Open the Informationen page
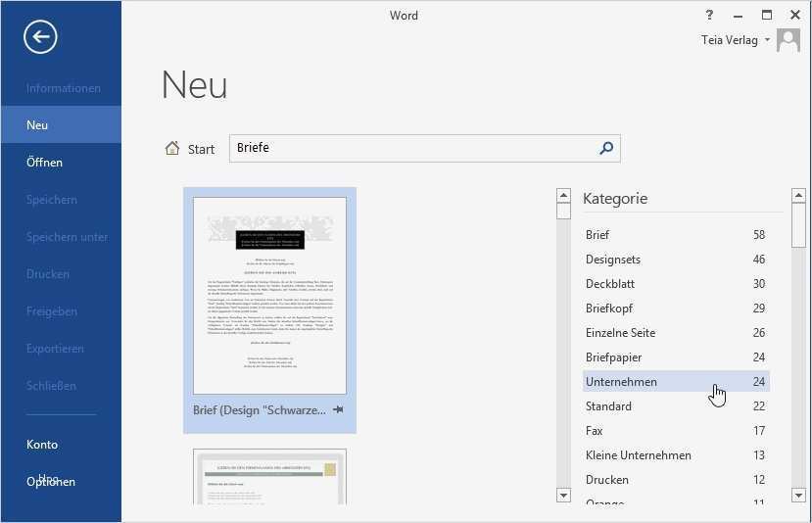 pos(64,88)
